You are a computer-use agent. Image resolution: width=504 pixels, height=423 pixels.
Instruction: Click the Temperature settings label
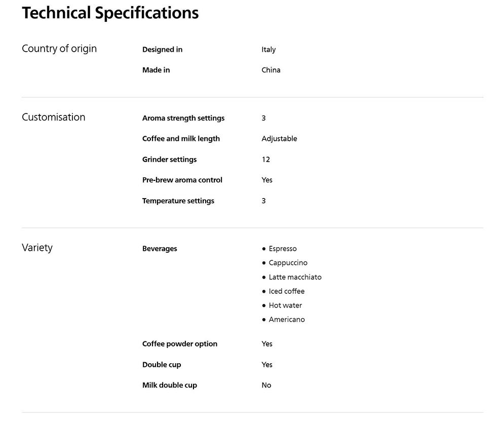[x=178, y=201]
